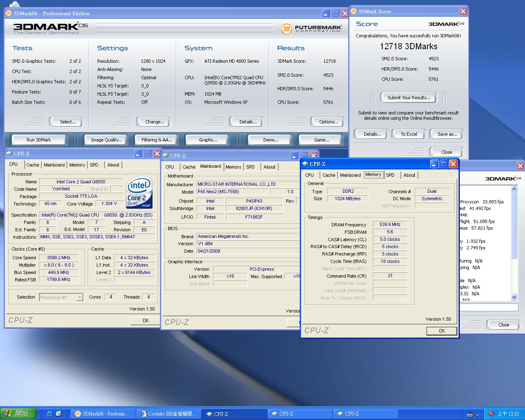525x420 pixels.
Task: Click the CPU-Z Mainboard window title icon
Action: tap(165, 155)
